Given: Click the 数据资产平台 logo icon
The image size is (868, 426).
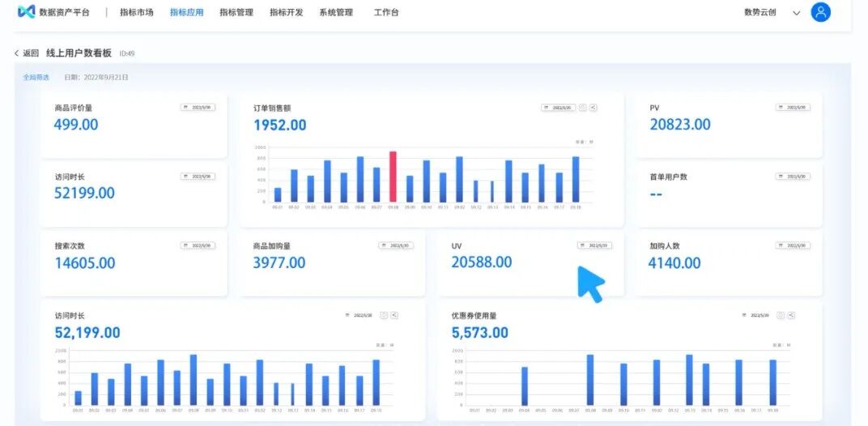Looking at the screenshot, I should (x=26, y=12).
